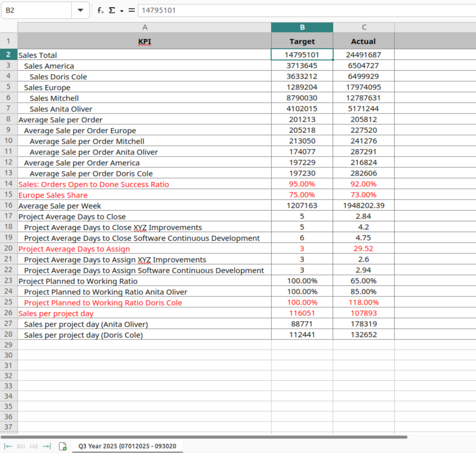Screen dimensions: 476x453
Task: Open the dropdown arrow beside Sum
Action: 122,11
